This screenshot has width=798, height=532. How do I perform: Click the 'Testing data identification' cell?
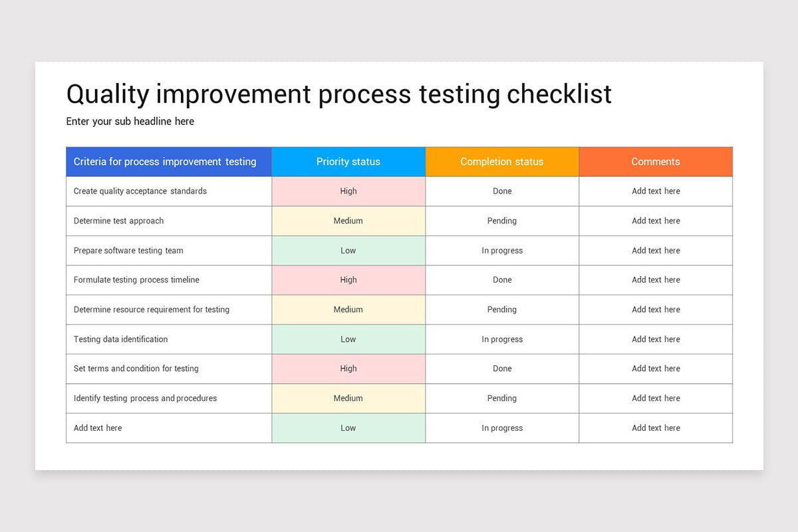pyautogui.click(x=169, y=339)
